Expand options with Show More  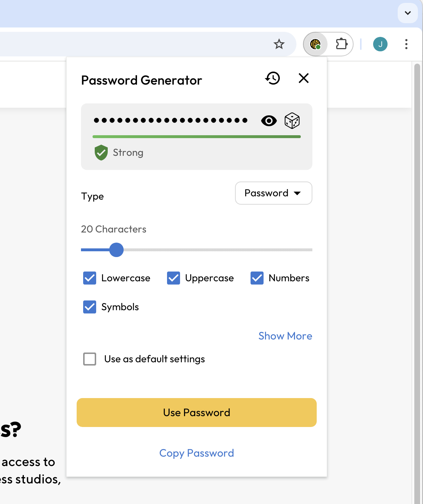285,336
